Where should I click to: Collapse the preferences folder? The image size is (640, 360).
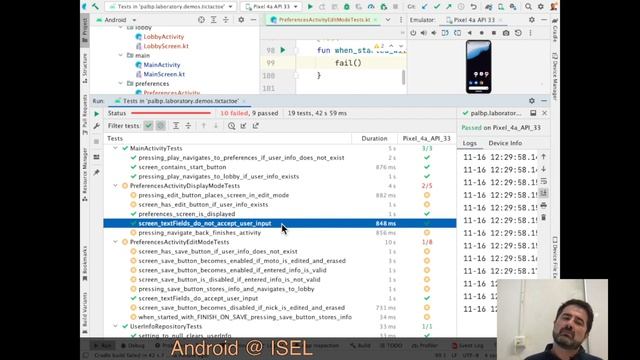tap(121, 83)
